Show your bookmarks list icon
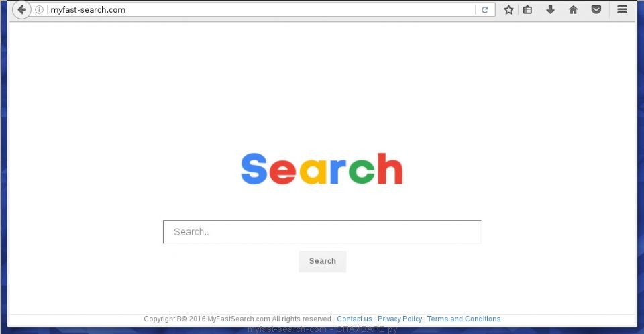This screenshot has height=334, width=644. click(x=528, y=10)
